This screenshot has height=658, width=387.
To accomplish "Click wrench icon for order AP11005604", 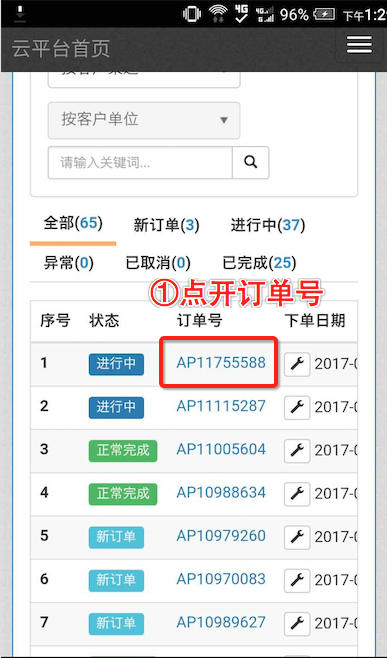I will coord(297,451).
